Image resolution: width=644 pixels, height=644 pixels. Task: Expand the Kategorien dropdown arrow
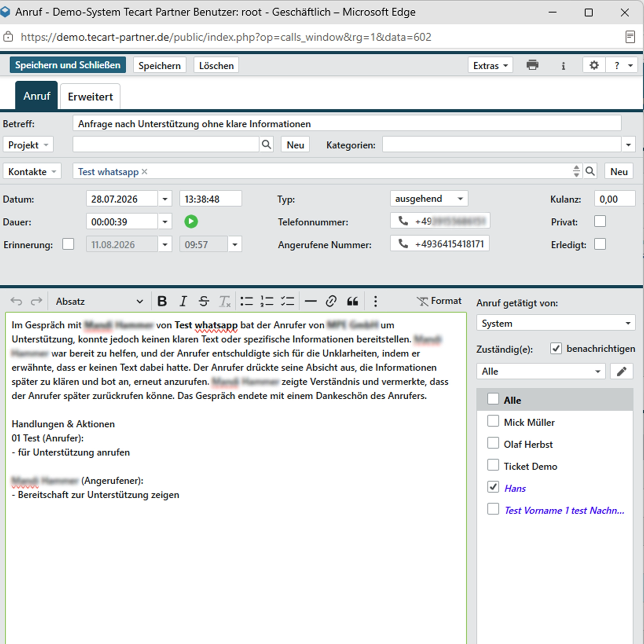(x=628, y=145)
